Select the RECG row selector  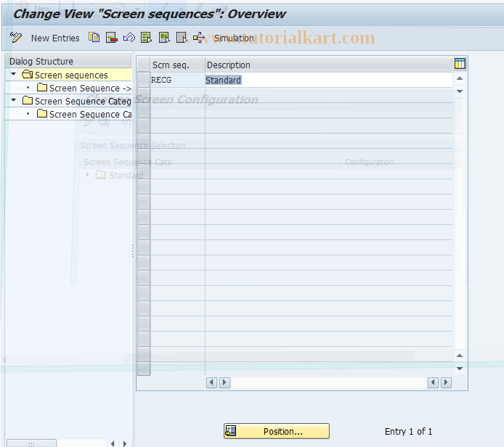[x=144, y=80]
